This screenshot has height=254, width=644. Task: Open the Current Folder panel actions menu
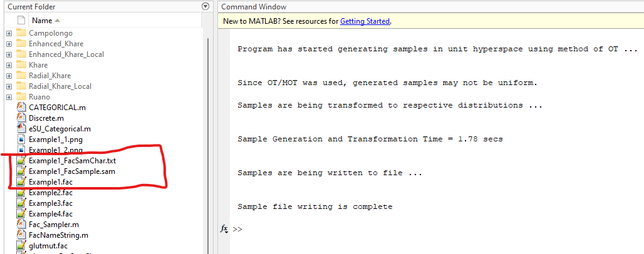click(205, 6)
